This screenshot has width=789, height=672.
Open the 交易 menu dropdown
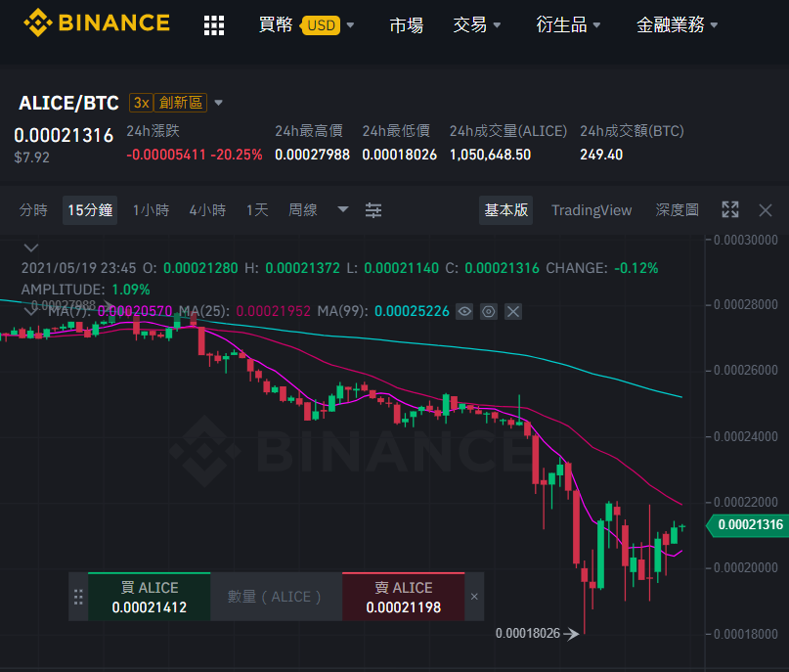tap(476, 24)
